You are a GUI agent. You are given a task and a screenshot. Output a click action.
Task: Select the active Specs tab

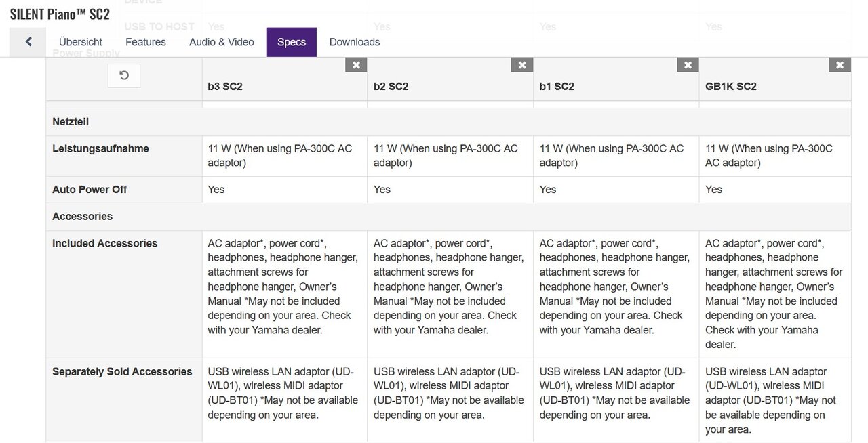292,42
